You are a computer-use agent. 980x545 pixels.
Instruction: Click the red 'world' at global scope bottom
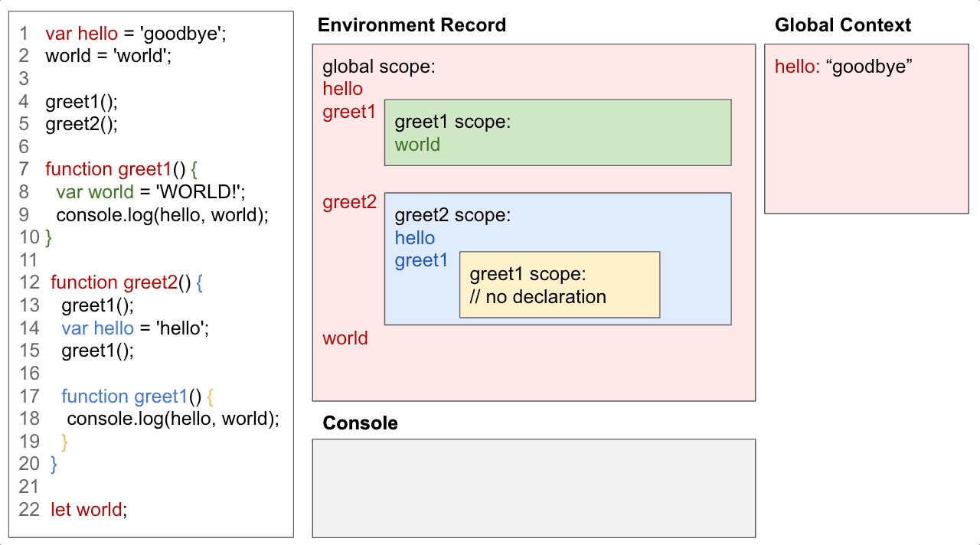[345, 338]
